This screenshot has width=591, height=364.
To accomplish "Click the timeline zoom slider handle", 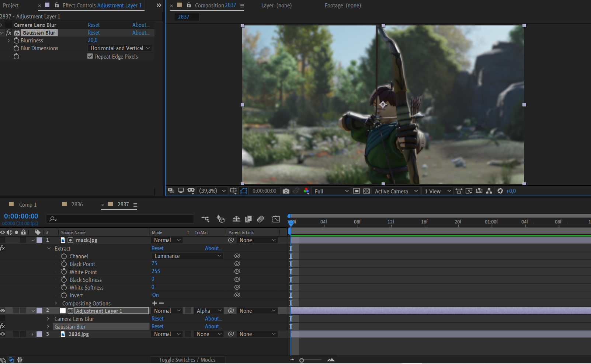I will 302,360.
